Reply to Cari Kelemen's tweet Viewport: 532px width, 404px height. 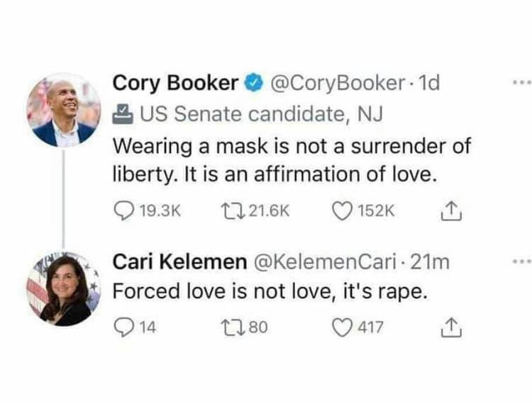coord(123,327)
